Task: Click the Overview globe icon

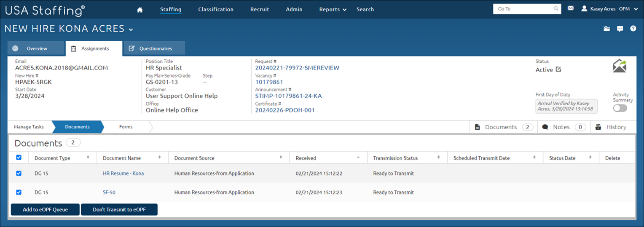Action: tap(15, 48)
